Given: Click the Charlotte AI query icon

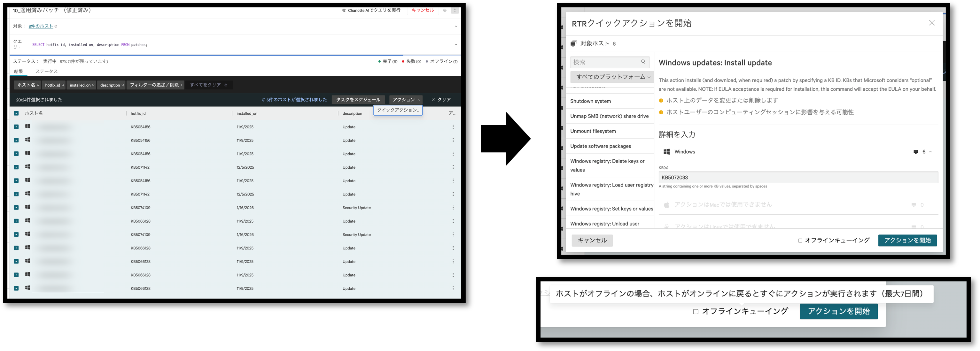Looking at the screenshot, I should point(344,11).
